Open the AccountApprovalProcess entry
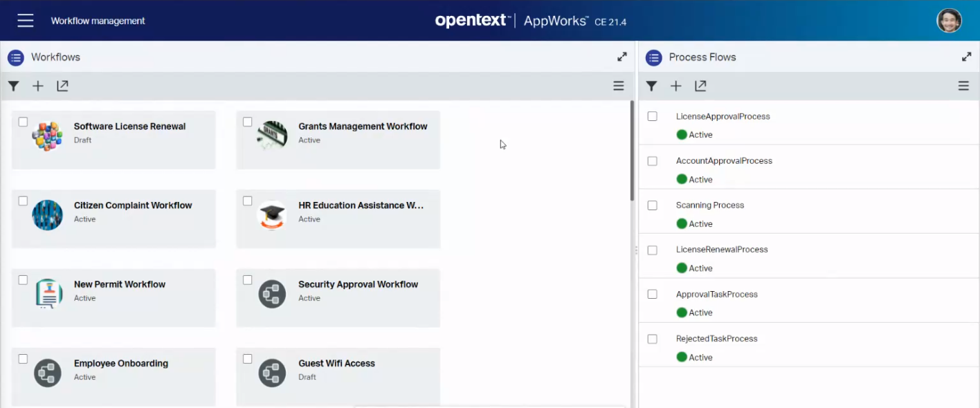The height and width of the screenshot is (408, 980). coord(724,160)
